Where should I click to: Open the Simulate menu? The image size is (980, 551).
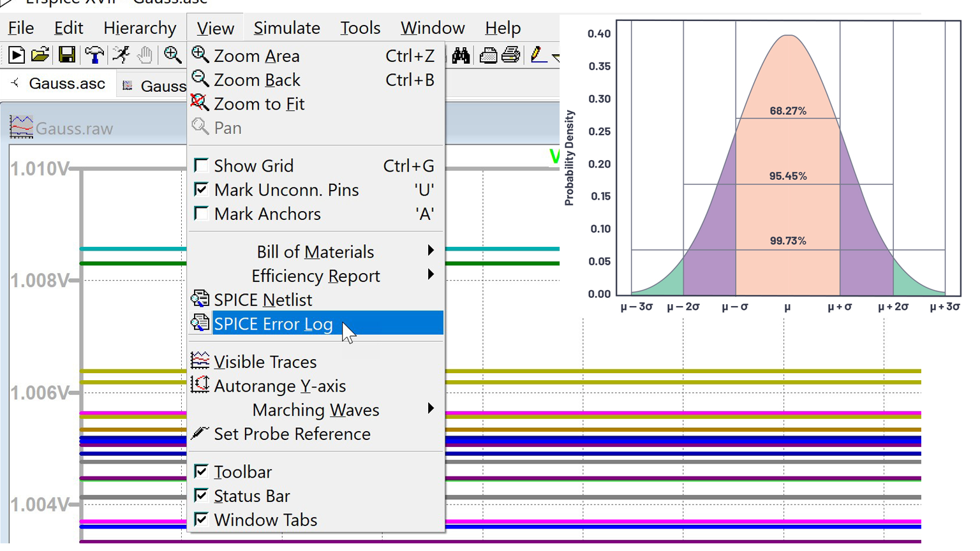(286, 28)
